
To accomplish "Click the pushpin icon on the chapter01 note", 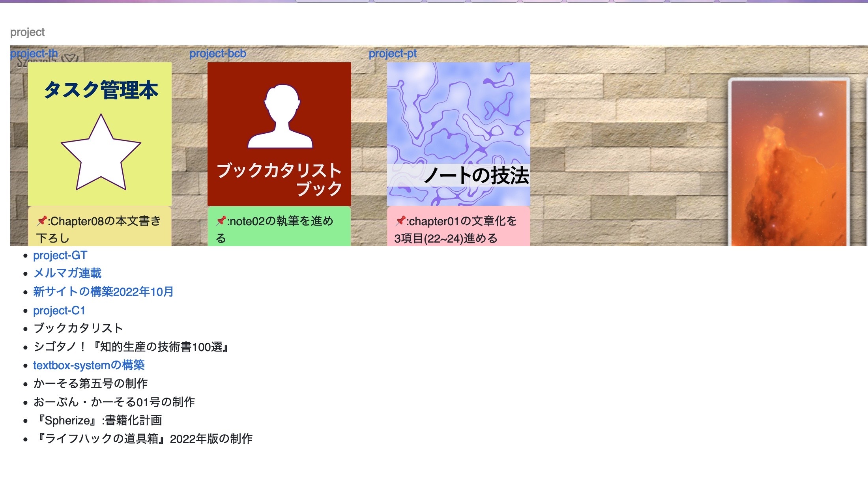I will click(x=402, y=221).
